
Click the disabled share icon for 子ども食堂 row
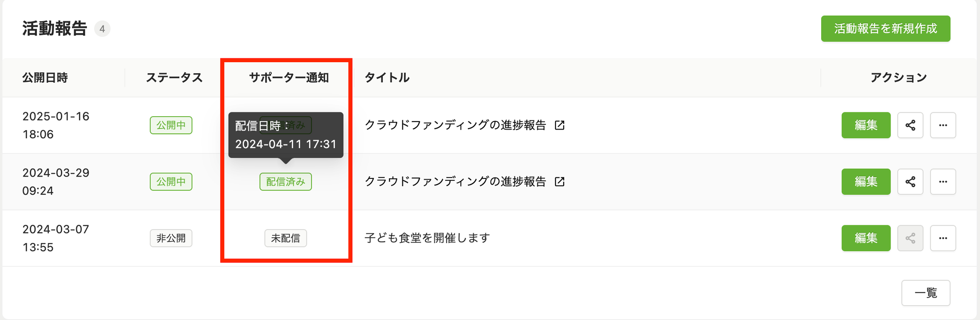(x=910, y=238)
